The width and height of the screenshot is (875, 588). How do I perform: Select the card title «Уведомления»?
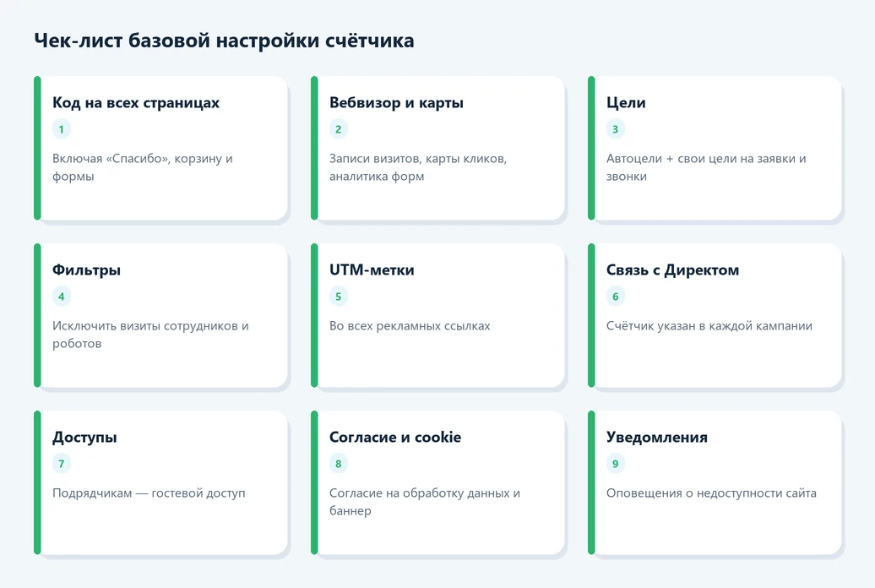pyautogui.click(x=657, y=438)
